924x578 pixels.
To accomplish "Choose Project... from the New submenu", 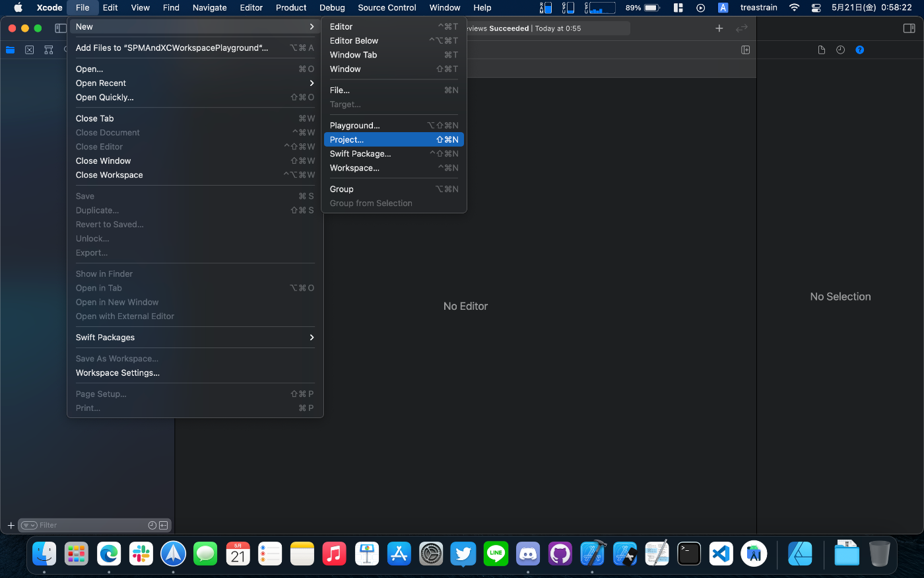I will (394, 140).
